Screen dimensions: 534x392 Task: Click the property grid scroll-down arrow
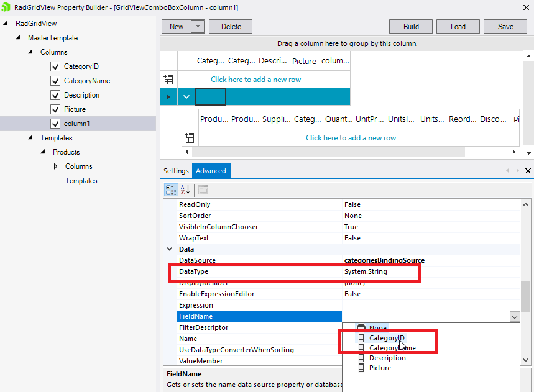525,360
